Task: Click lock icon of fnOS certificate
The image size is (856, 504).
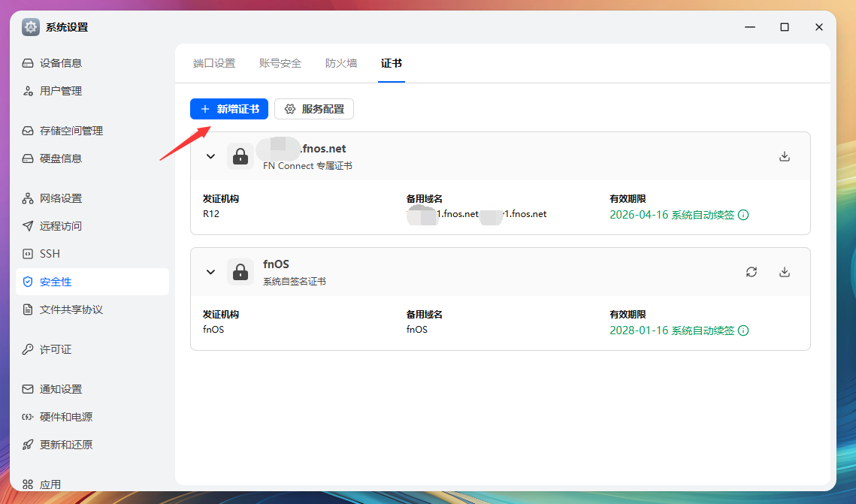Action: [x=240, y=272]
